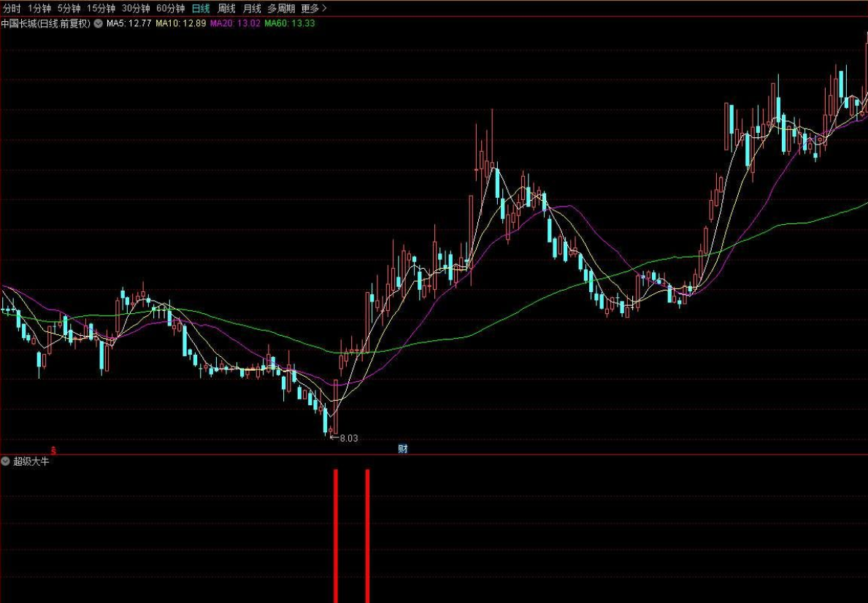Open dropdown next to 超级大牛 indicator
The width and height of the screenshot is (868, 603).
(5, 461)
